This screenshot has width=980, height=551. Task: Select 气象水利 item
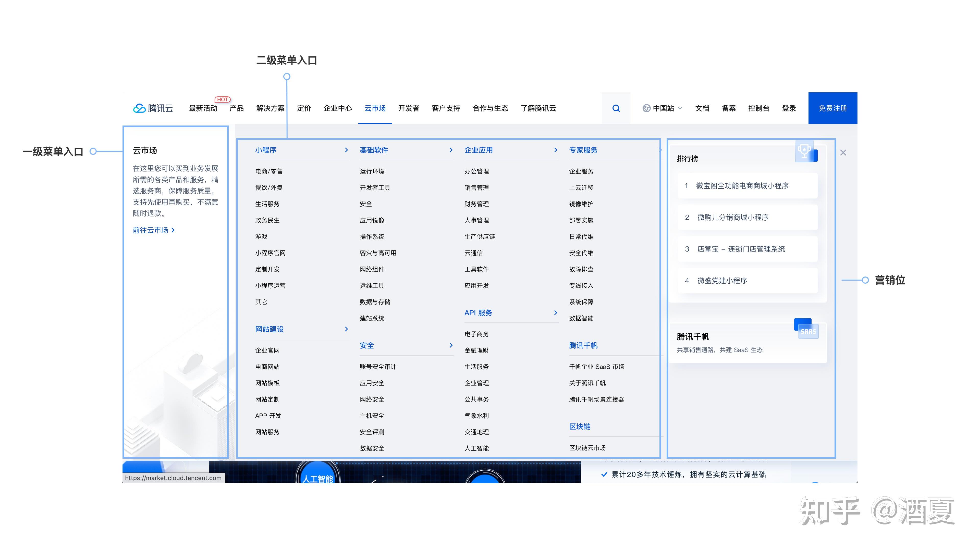477,416
